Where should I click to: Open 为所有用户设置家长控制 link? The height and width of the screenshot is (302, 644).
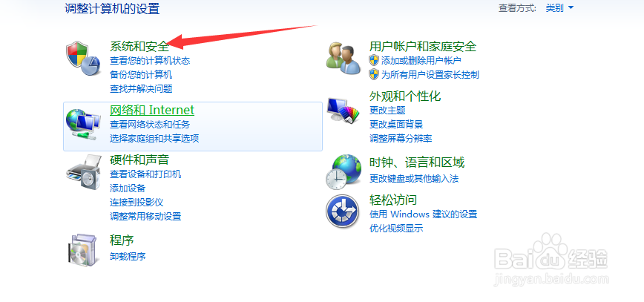[430, 74]
